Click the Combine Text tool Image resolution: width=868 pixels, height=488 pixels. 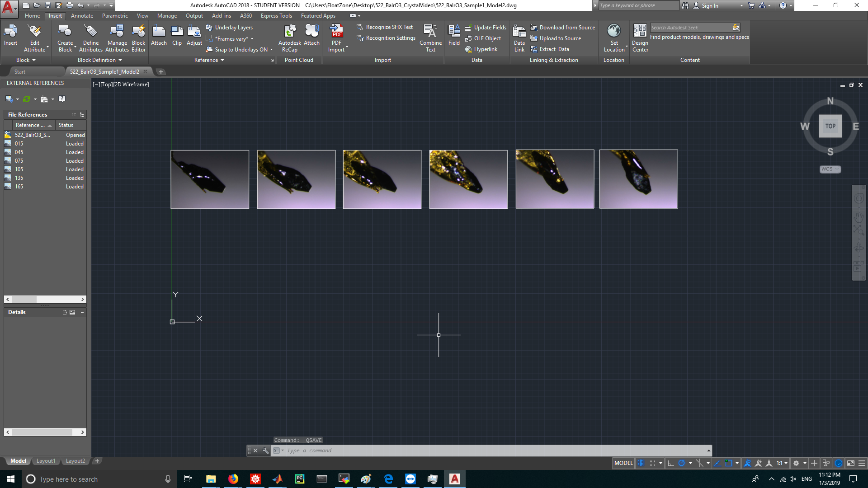[x=430, y=38]
